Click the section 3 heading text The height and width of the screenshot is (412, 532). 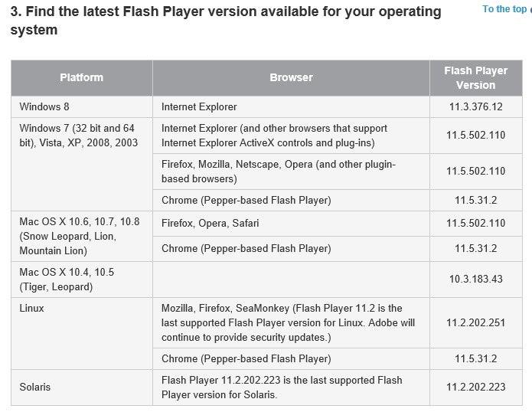[x=226, y=21]
